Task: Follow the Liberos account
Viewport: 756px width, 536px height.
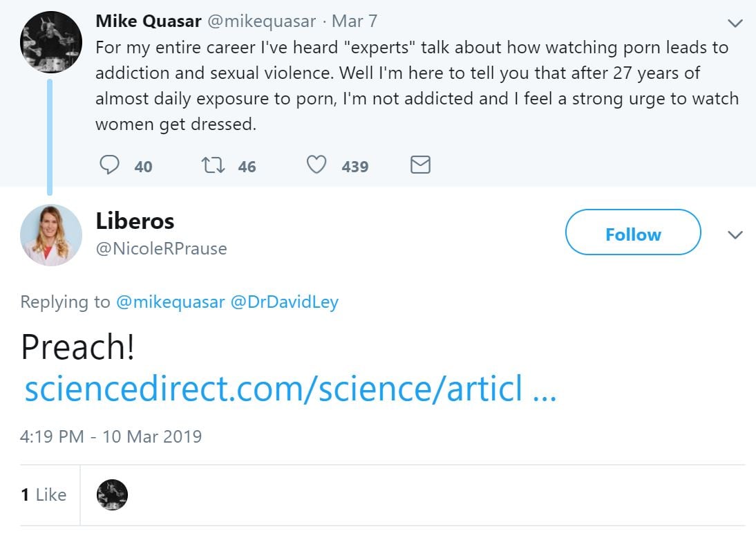Action: coord(632,234)
